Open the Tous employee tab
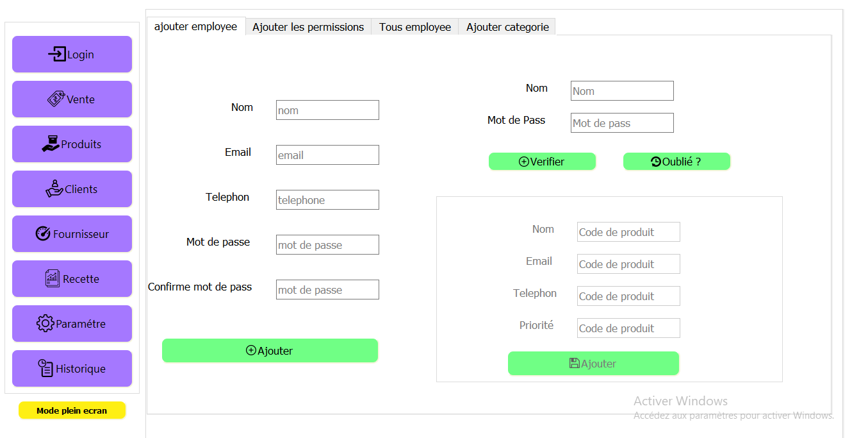Image resolution: width=868 pixels, height=438 pixels. click(414, 27)
